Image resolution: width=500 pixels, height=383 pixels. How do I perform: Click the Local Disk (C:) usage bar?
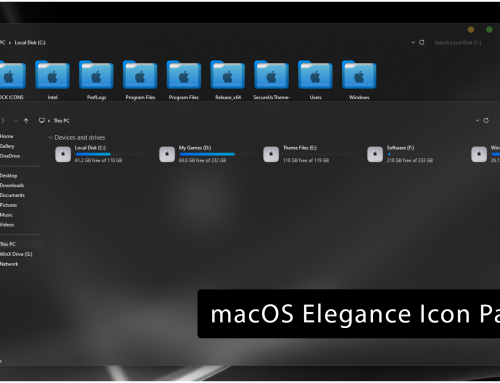[113, 154]
